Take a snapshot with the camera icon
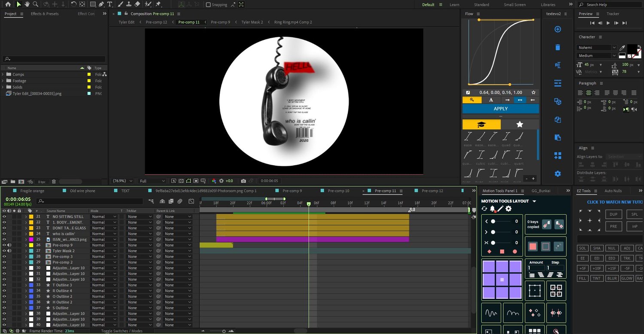Image resolution: width=644 pixels, height=334 pixels. [243, 181]
